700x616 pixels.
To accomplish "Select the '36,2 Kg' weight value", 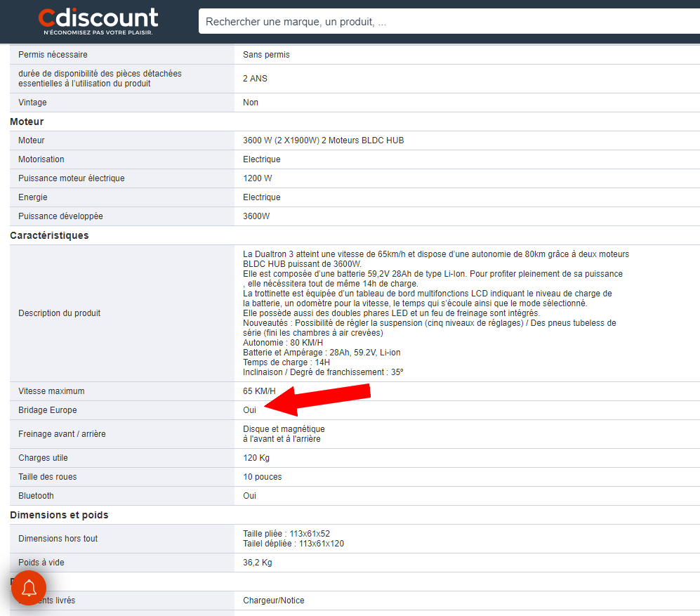I will 257,563.
